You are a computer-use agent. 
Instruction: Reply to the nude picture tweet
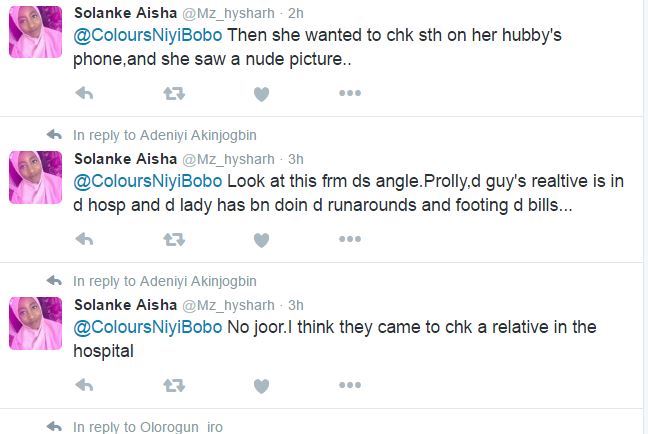(85, 93)
